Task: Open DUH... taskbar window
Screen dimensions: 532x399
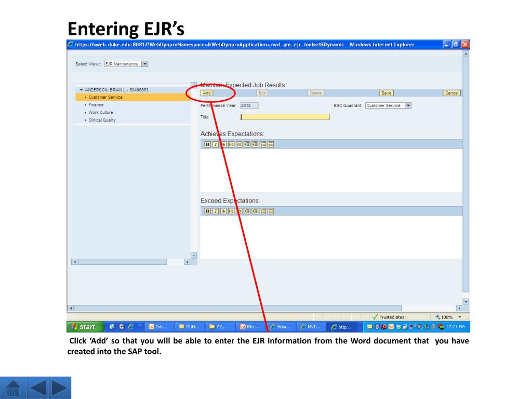Action: (x=189, y=327)
